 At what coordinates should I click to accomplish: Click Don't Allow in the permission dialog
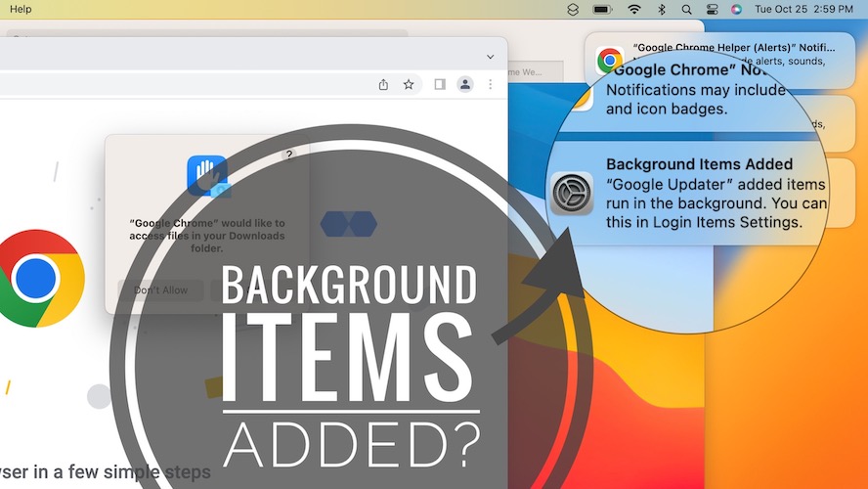[x=160, y=290]
